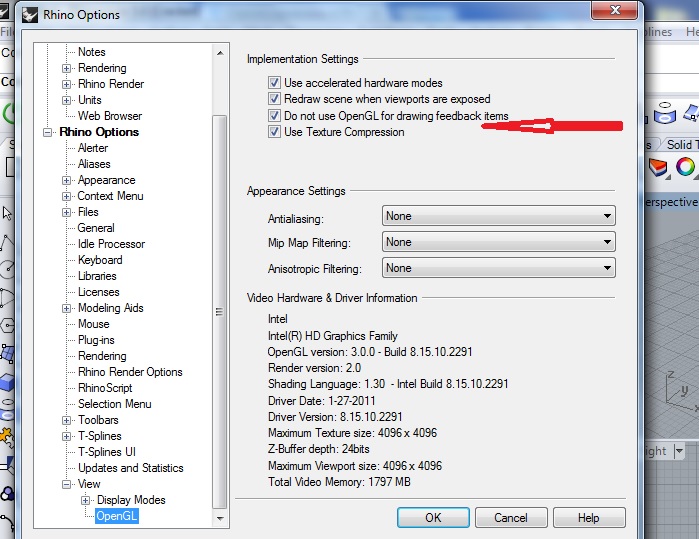Select Plug-ins in the options tree
The height and width of the screenshot is (539, 699).
[96, 340]
